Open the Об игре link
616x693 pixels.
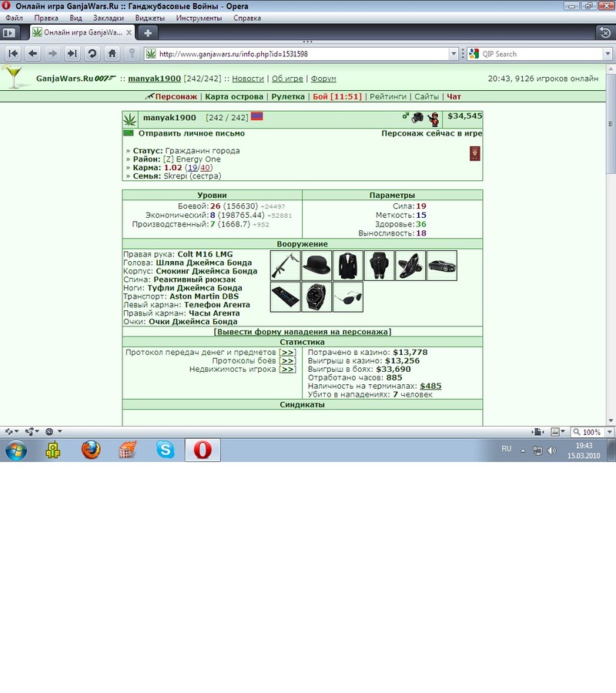coord(287,79)
